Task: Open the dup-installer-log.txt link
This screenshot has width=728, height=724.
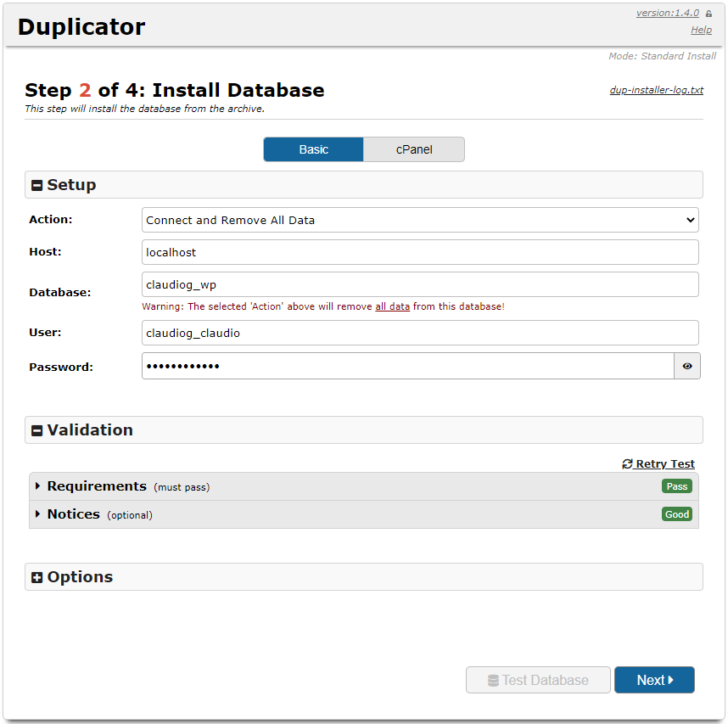Action: tap(656, 90)
